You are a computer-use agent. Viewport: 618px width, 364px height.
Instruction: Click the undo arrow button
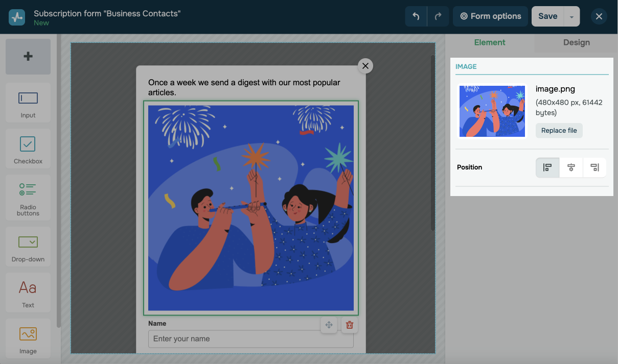pyautogui.click(x=416, y=16)
